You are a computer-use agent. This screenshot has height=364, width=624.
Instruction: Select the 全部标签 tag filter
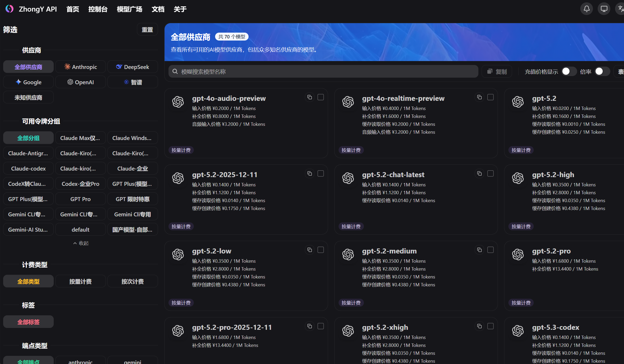28,322
